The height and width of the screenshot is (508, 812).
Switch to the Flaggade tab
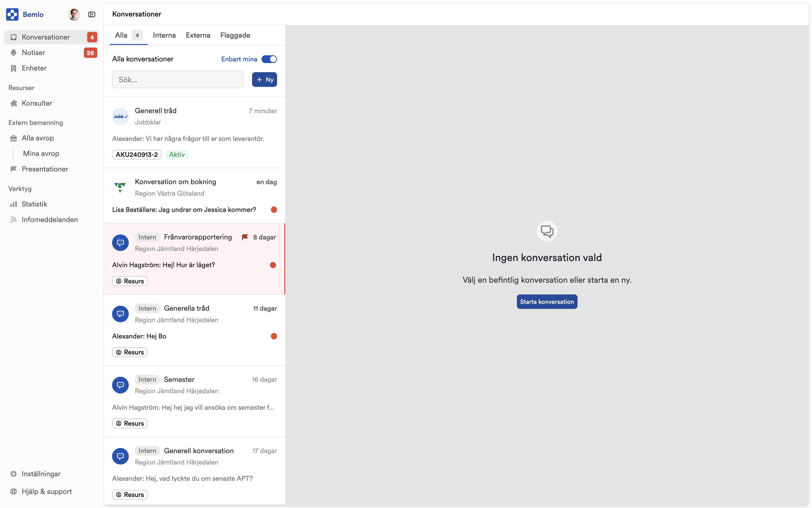point(235,35)
